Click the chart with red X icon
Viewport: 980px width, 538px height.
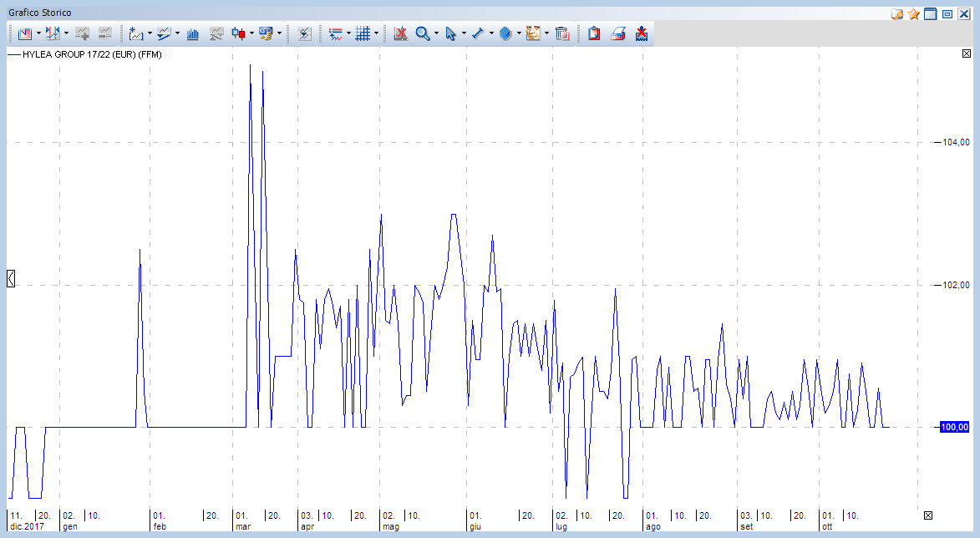pyautogui.click(x=400, y=34)
